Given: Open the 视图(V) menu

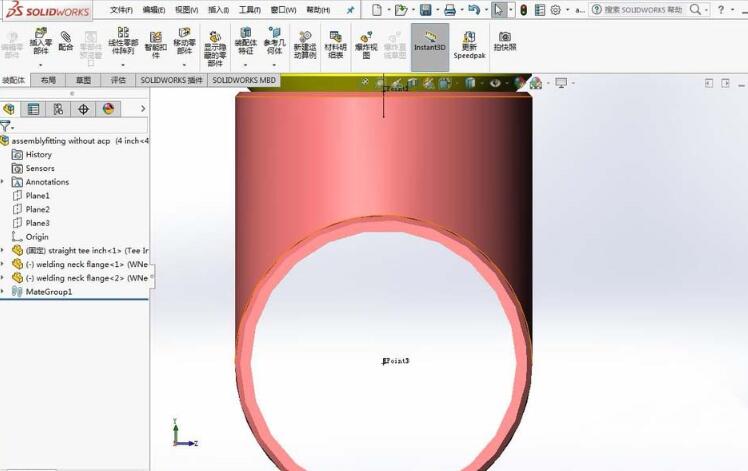Looking at the screenshot, I should [187, 10].
